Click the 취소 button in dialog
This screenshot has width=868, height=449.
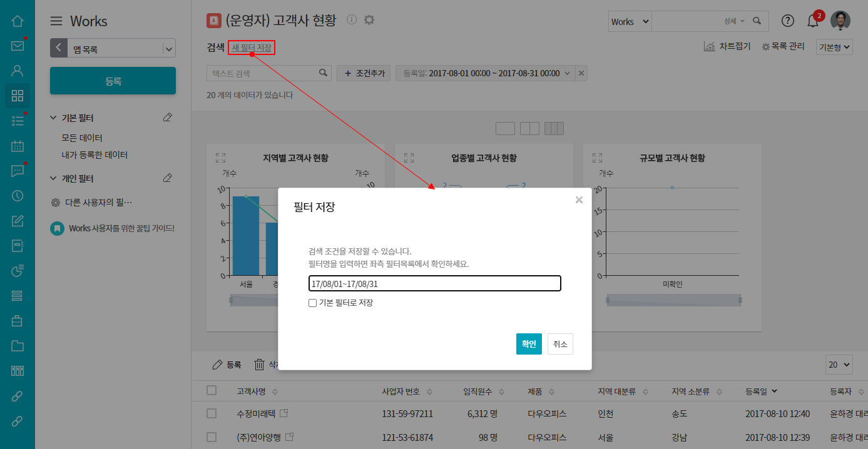(x=560, y=344)
